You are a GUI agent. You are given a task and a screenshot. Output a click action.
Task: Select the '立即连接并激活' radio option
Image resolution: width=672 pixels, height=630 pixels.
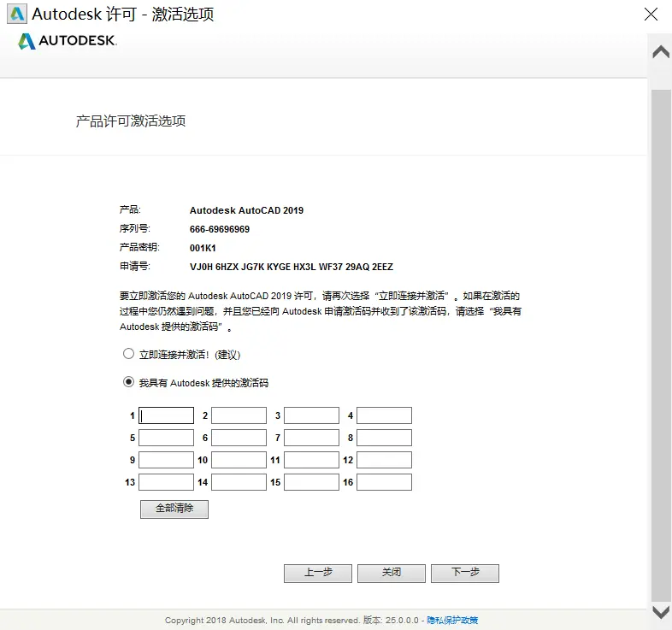[x=128, y=354]
